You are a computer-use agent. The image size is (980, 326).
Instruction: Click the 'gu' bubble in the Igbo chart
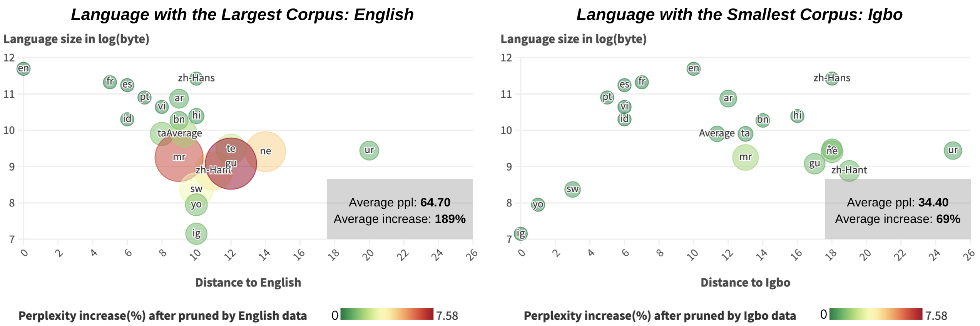[x=814, y=164]
